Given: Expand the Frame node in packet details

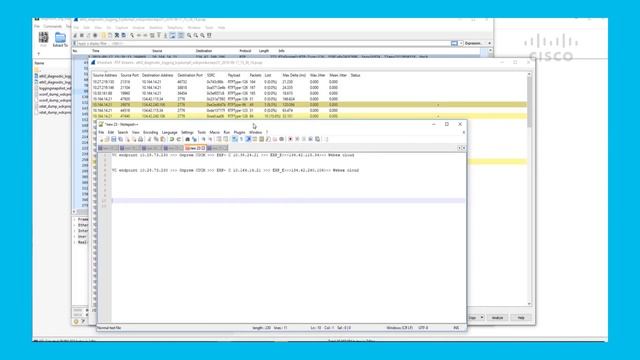Looking at the screenshot, I should [75, 220].
